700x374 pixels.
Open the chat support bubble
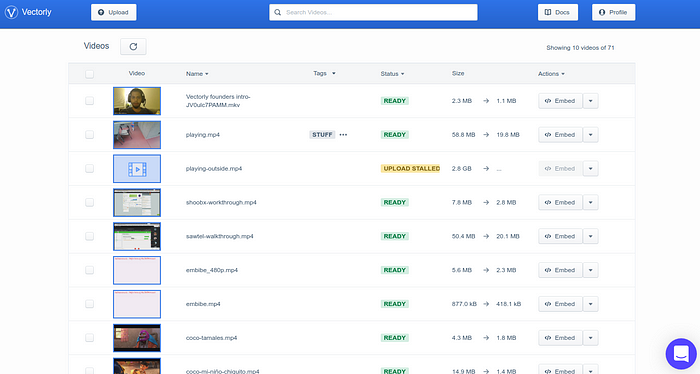pyautogui.click(x=681, y=354)
